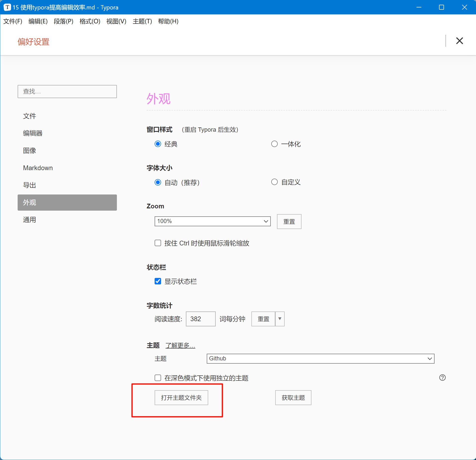
Task: Click the Zoom 重置 button
Action: pos(289,221)
